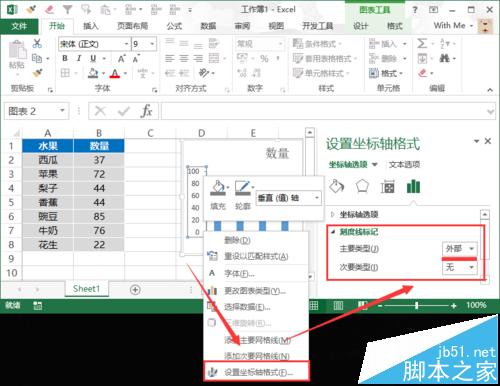
Task: Open the number format dropdown 常规
Action: 280,44
